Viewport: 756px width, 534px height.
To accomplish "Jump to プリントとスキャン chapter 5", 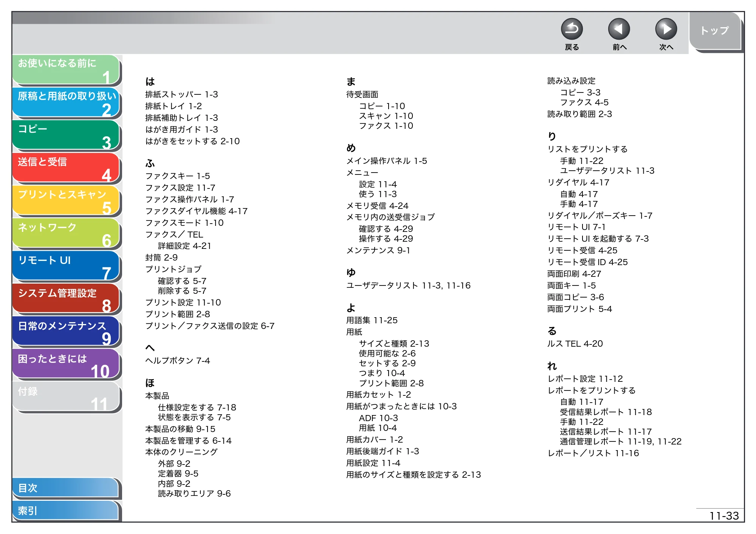I will [66, 201].
